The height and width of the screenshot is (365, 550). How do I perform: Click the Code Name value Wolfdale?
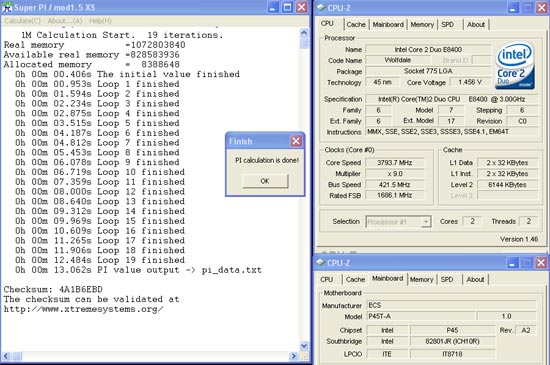pos(398,60)
